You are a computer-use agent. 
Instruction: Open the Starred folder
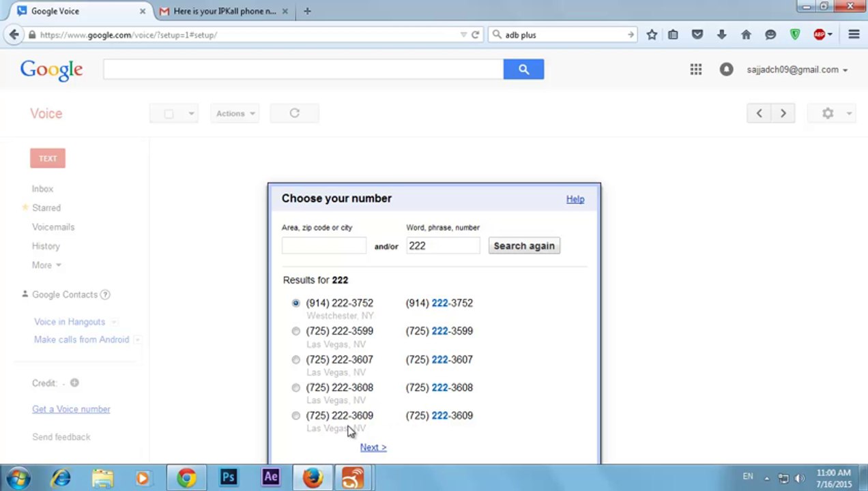pyautogui.click(x=46, y=208)
